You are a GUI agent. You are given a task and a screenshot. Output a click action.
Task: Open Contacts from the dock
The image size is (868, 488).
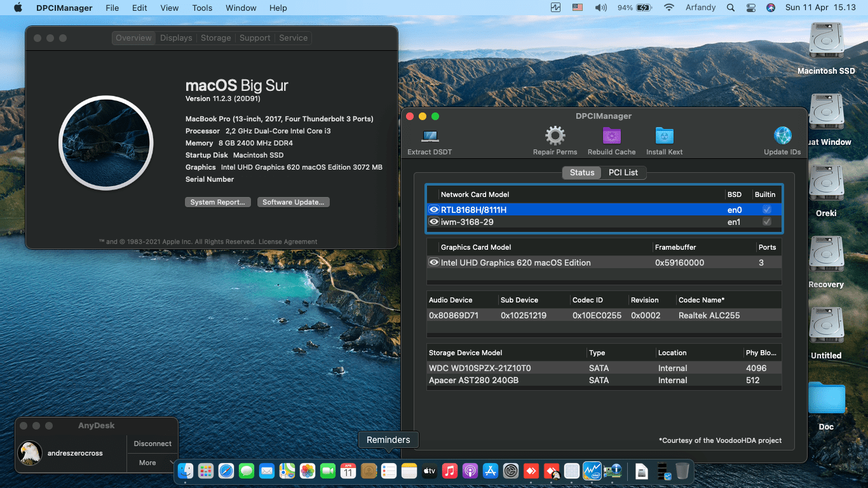tap(369, 471)
